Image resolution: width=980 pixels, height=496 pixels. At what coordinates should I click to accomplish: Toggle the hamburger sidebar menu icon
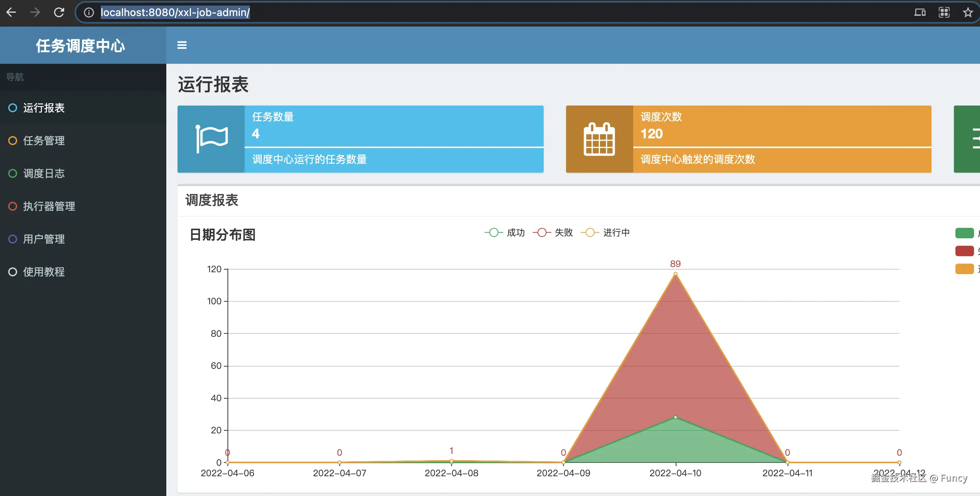click(x=182, y=45)
